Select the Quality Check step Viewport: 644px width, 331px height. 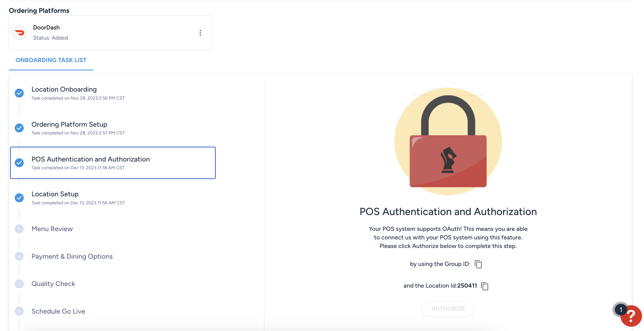(x=53, y=284)
